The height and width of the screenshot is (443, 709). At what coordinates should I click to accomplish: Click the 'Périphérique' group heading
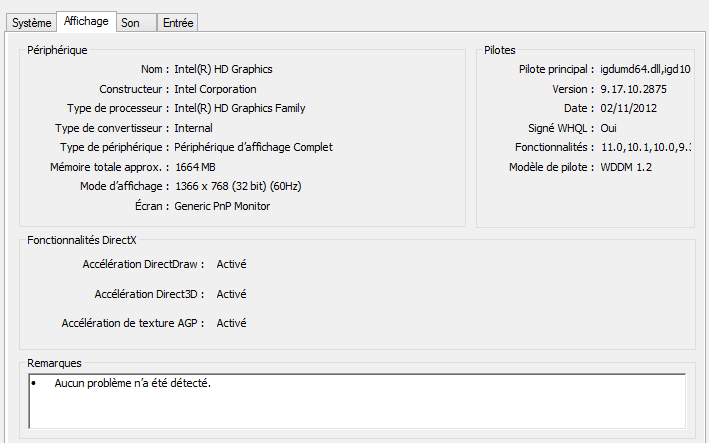[x=57, y=50]
